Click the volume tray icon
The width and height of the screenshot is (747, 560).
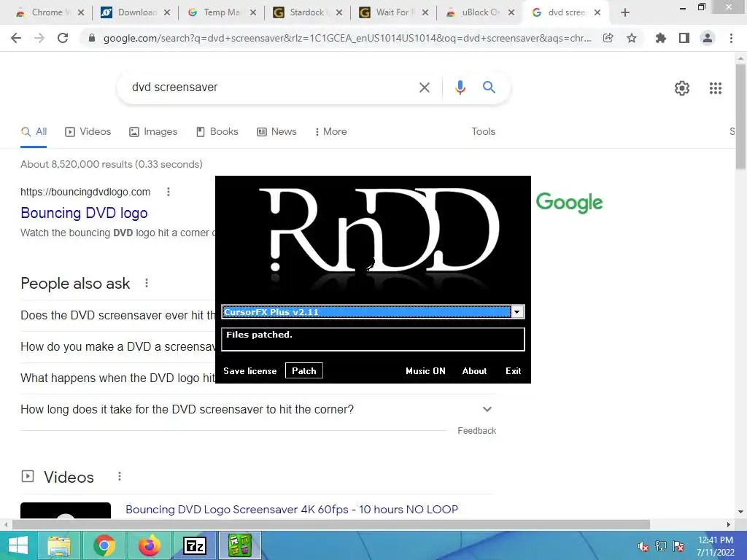point(643,546)
